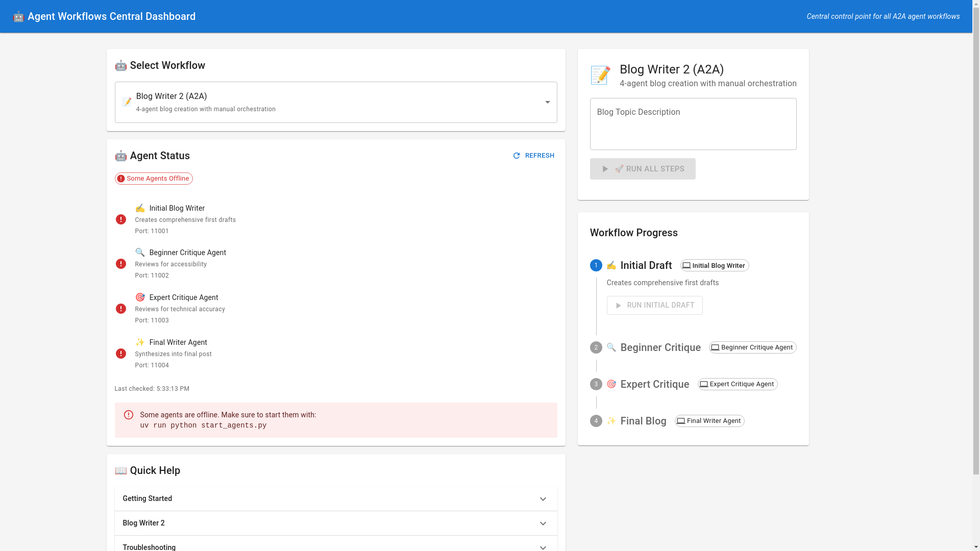
Task: Click the Blog Writer 2 chevron arrow
Action: click(x=543, y=523)
